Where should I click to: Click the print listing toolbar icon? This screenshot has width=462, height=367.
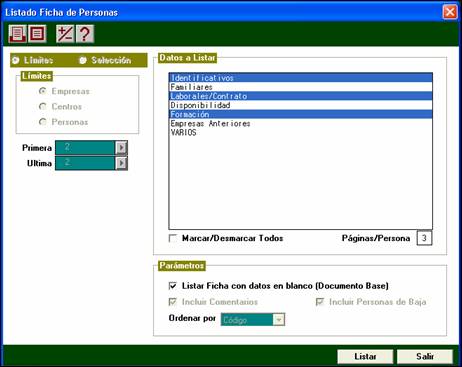(x=17, y=34)
